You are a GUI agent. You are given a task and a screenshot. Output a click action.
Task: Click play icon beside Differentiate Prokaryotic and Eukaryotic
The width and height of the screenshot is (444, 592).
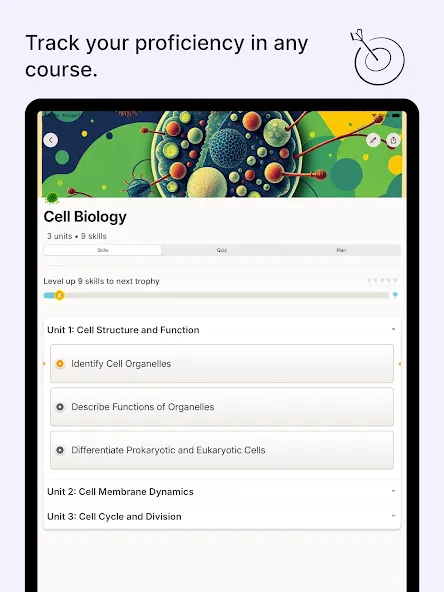60,450
